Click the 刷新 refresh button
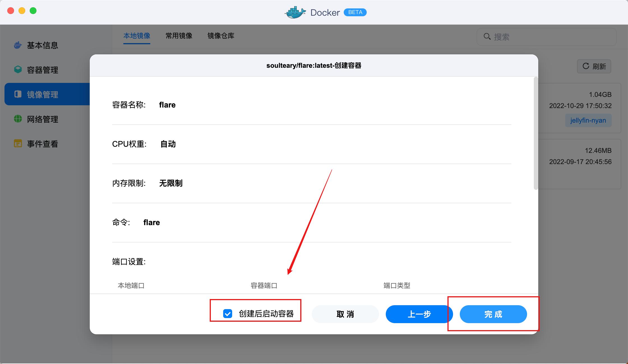Viewport: 628px width, 364px height. [594, 66]
